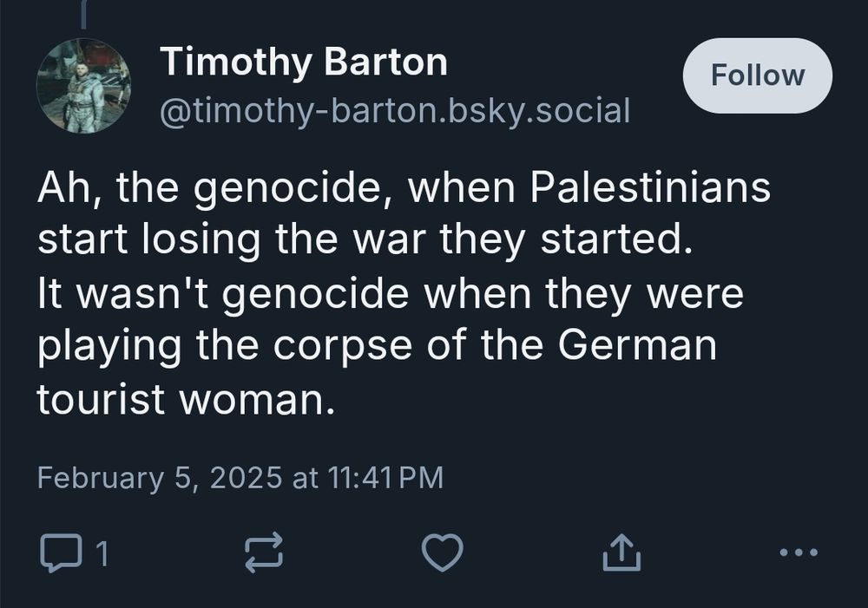Like the post with the heart icon
Viewport: 868px width, 608px height.
442,552
